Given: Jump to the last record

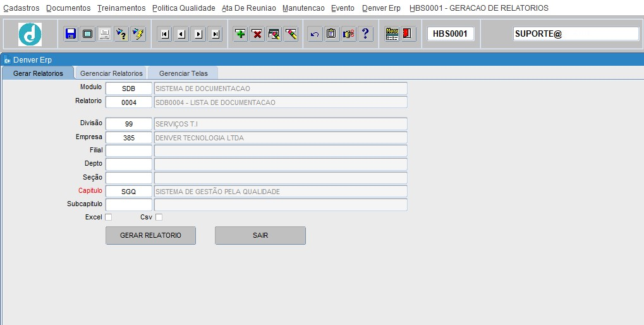Looking at the screenshot, I should click(x=216, y=34).
